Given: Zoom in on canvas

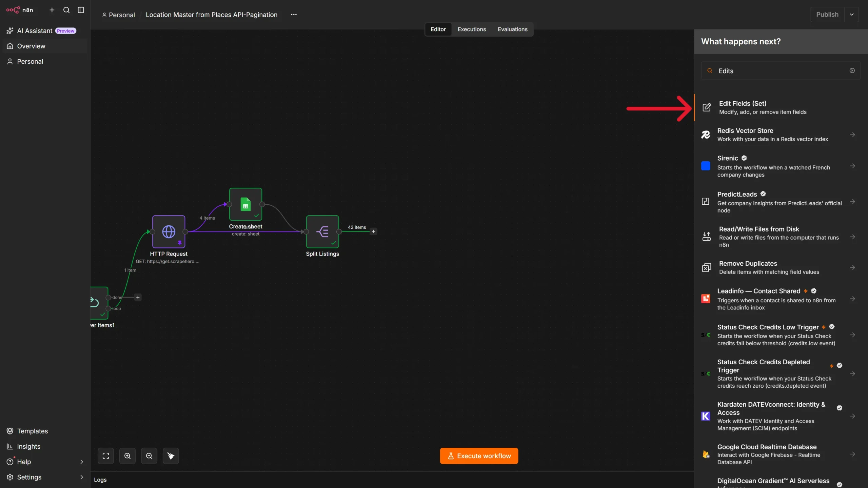Looking at the screenshot, I should [127, 456].
